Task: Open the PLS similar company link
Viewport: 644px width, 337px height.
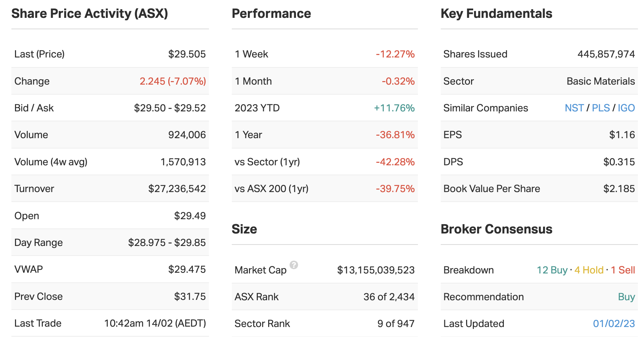Action: click(601, 108)
